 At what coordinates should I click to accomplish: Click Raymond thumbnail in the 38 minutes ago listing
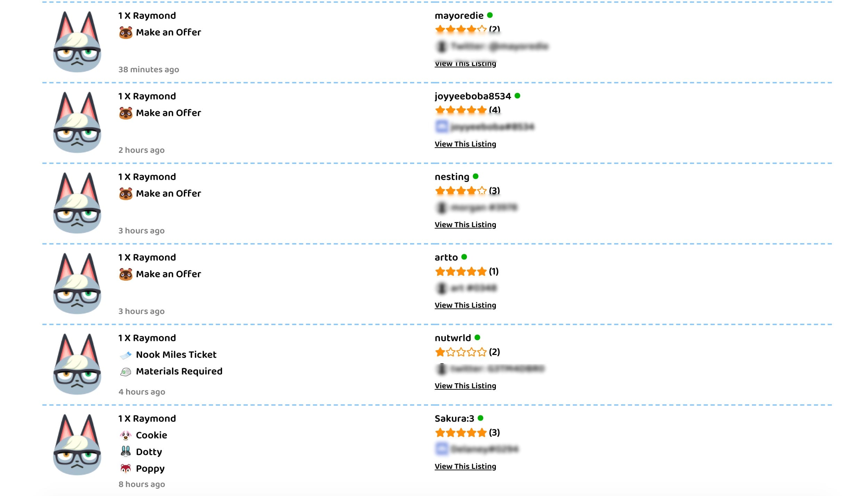pos(77,42)
